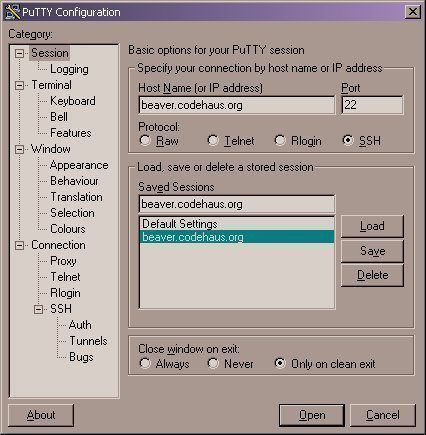Open Appearance settings
The image size is (426, 435).
point(79,165)
